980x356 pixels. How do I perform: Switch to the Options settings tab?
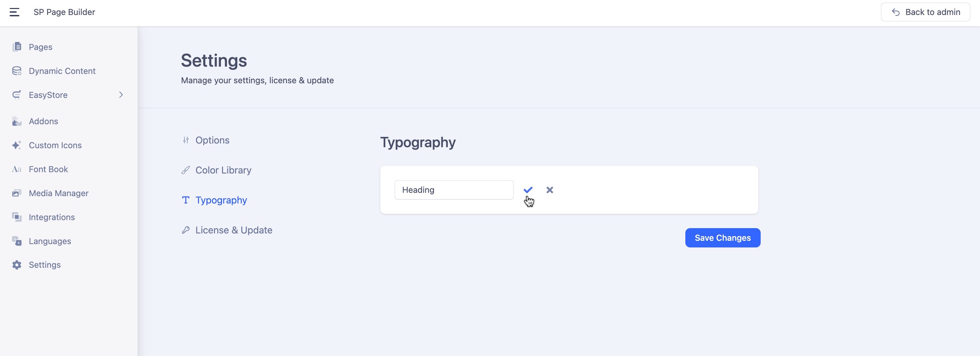tap(212, 140)
